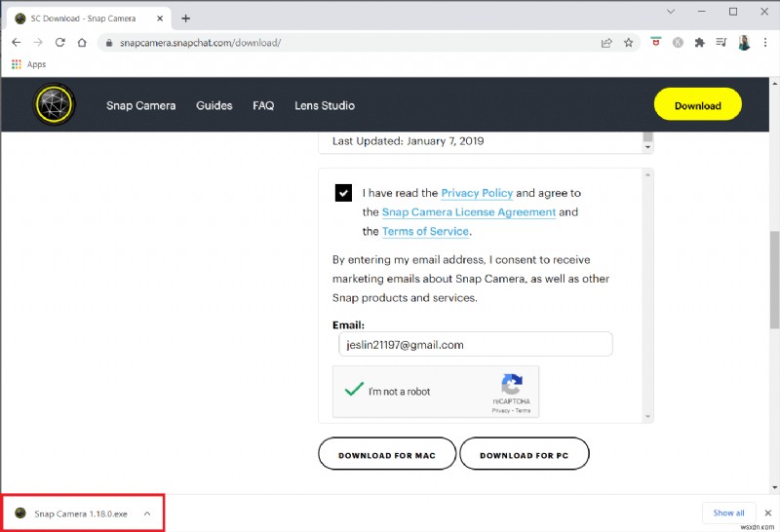This screenshot has height=532, width=780.
Task: Open the red pocket-style extension icon
Action: (x=656, y=42)
